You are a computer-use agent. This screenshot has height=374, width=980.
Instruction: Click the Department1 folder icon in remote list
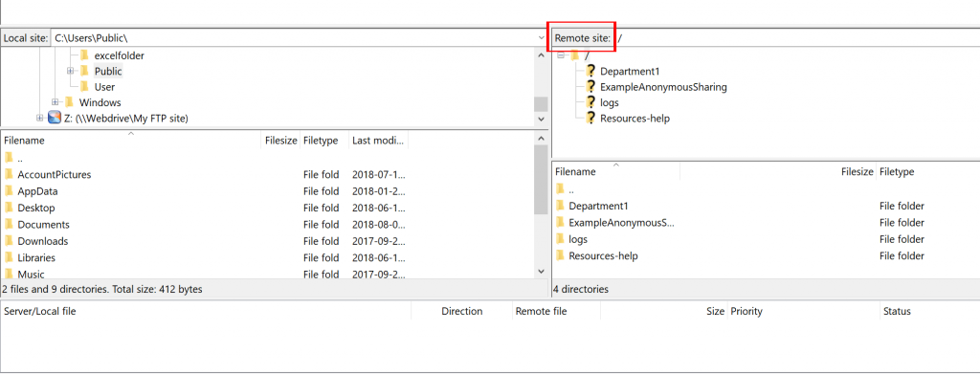560,206
